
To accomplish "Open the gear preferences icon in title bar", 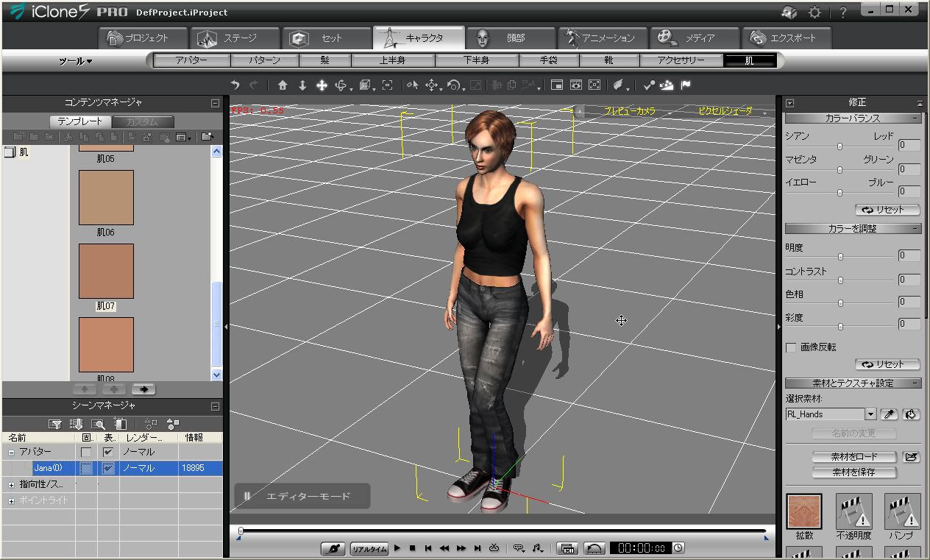I will pyautogui.click(x=814, y=13).
